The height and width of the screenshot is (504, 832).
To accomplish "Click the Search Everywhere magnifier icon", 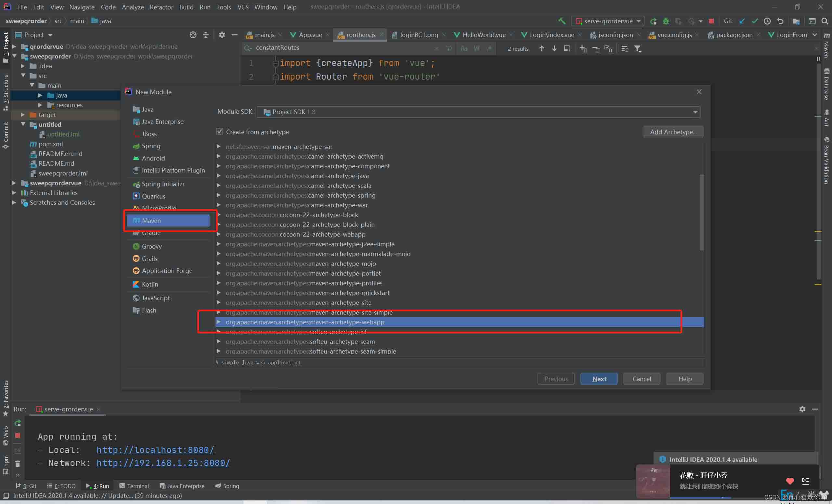I will 825,21.
